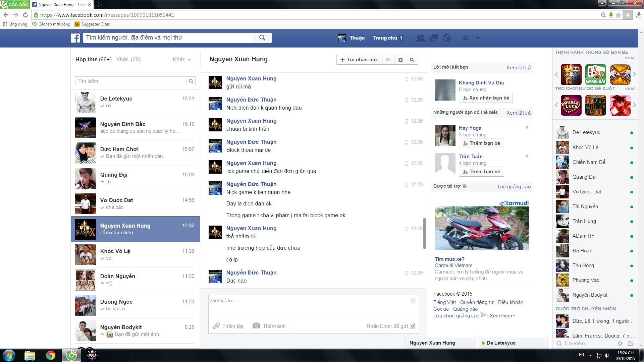
Task: Click the inbox search magnifier icon
Action: pyautogui.click(x=191, y=81)
